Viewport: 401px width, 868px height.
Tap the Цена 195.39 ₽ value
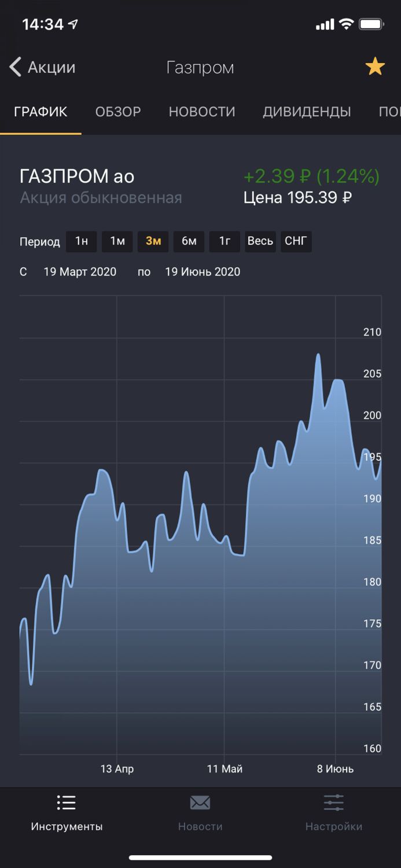pos(297,198)
